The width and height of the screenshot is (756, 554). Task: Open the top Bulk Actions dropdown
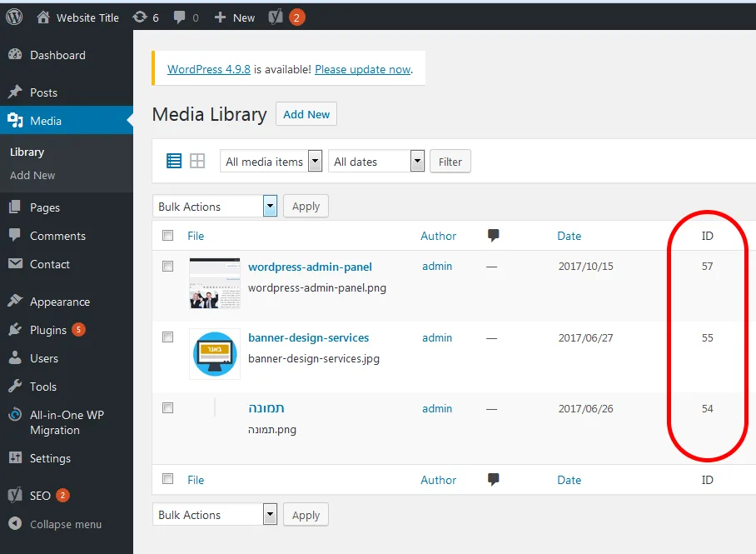click(215, 206)
